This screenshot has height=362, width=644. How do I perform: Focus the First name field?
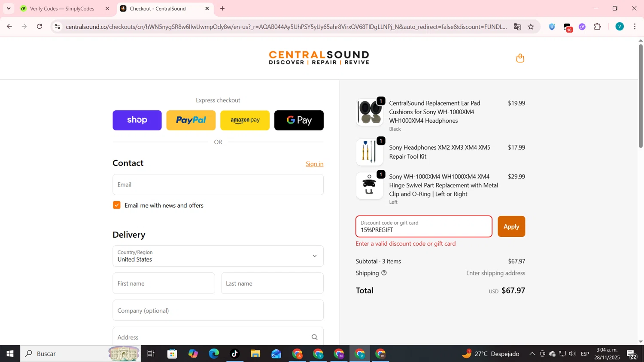[x=164, y=283]
